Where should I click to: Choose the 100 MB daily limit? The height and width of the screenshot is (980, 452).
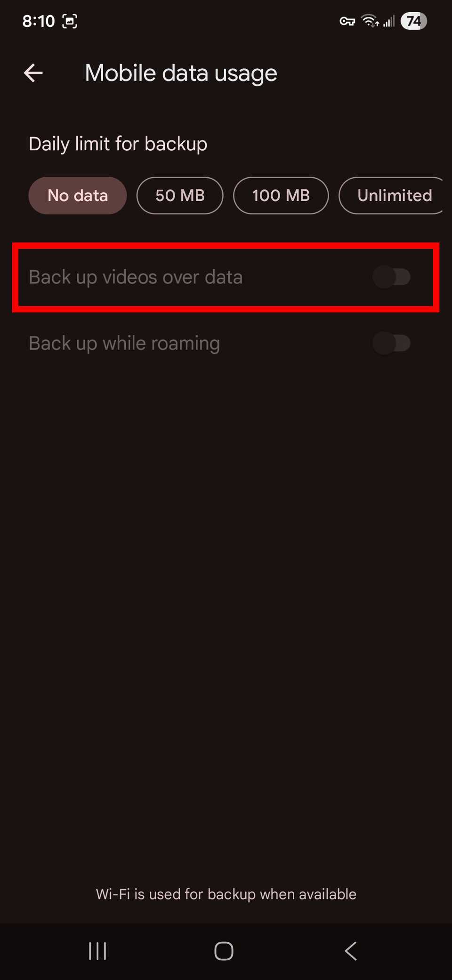point(281,196)
